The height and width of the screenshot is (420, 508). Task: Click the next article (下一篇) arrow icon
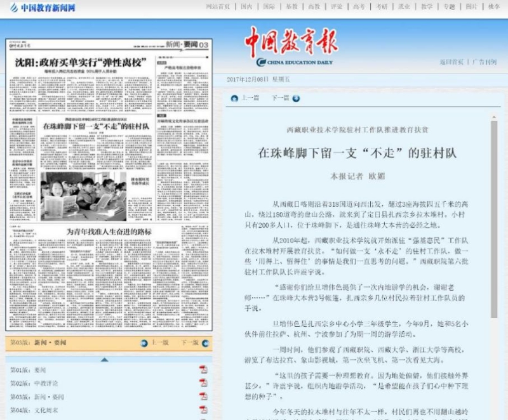point(296,98)
